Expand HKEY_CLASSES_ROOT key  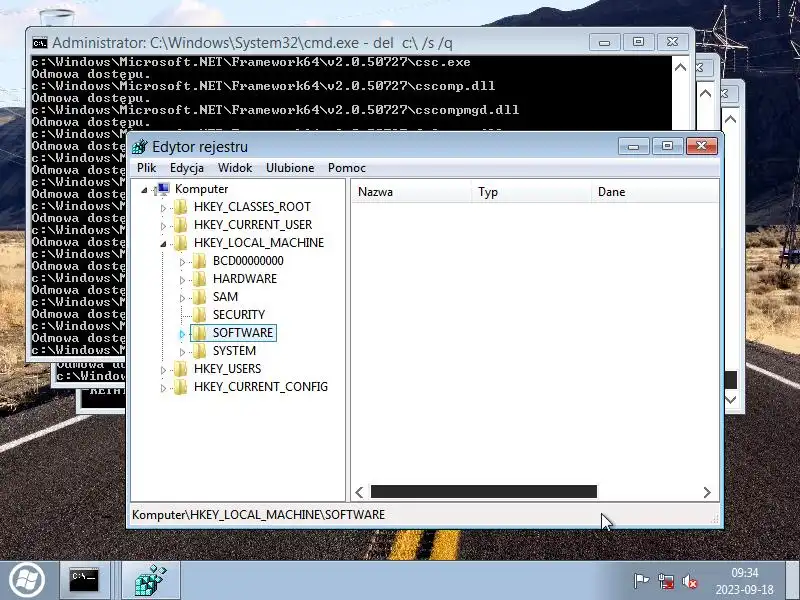(163, 208)
